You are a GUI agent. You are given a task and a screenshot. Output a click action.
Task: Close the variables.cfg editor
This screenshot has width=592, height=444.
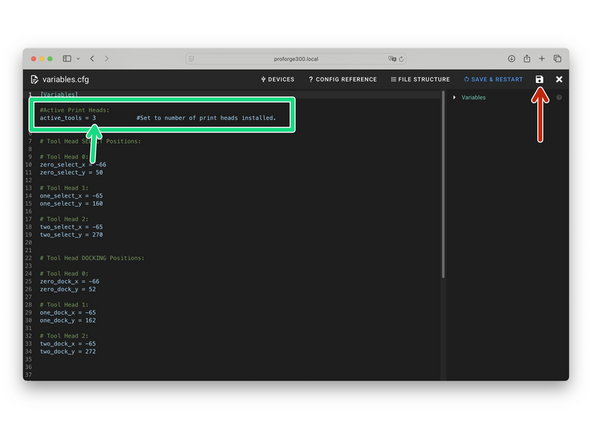pos(559,79)
